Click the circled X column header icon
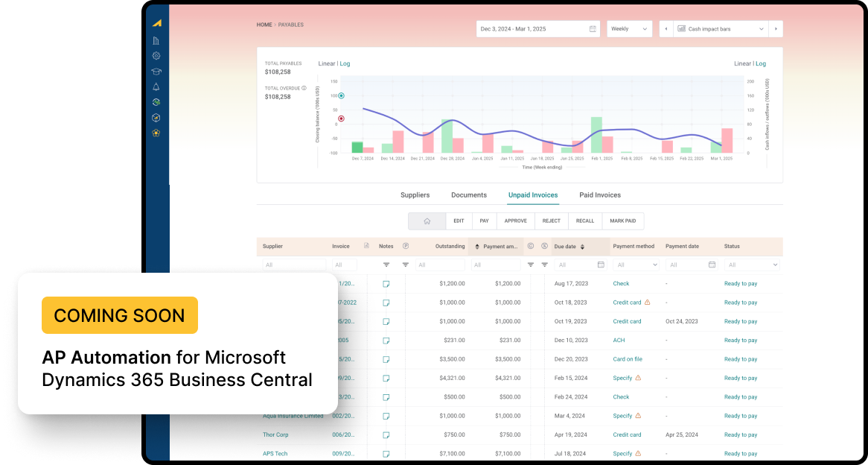Viewport: 868px width, 465px height. (544, 246)
